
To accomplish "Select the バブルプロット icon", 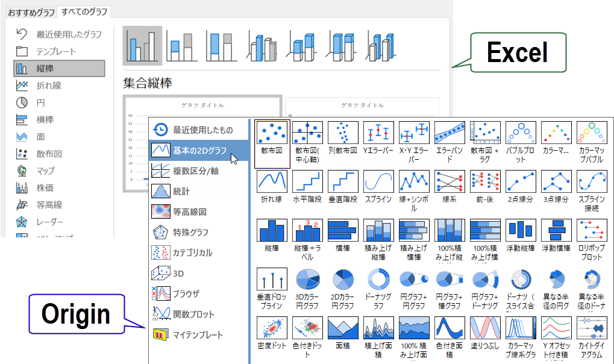I will (521, 133).
